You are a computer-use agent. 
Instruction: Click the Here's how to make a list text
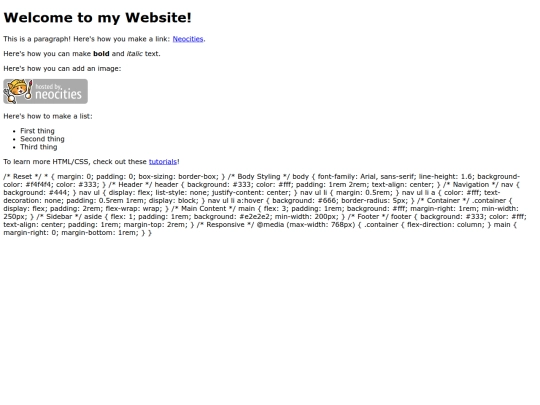pyautogui.click(x=48, y=116)
